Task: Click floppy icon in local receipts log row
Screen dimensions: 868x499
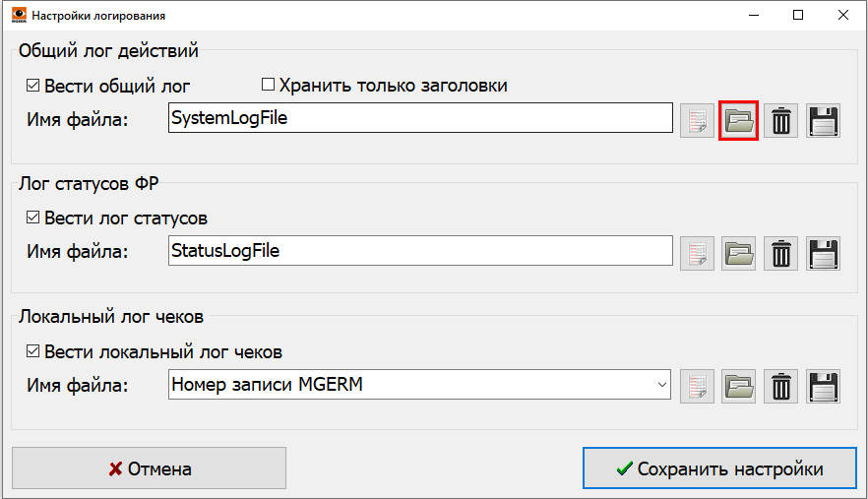Action: pyautogui.click(x=823, y=386)
